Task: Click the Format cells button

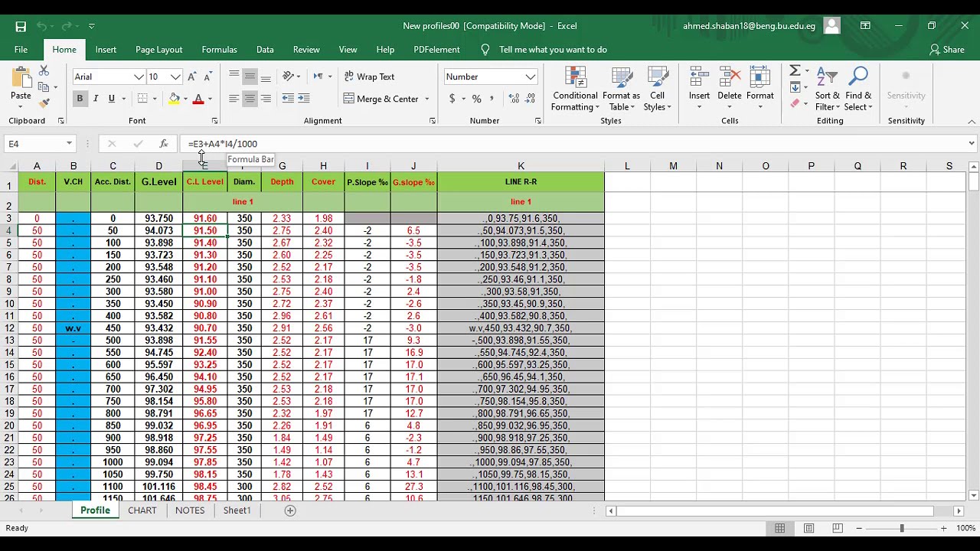Action: tap(759, 89)
